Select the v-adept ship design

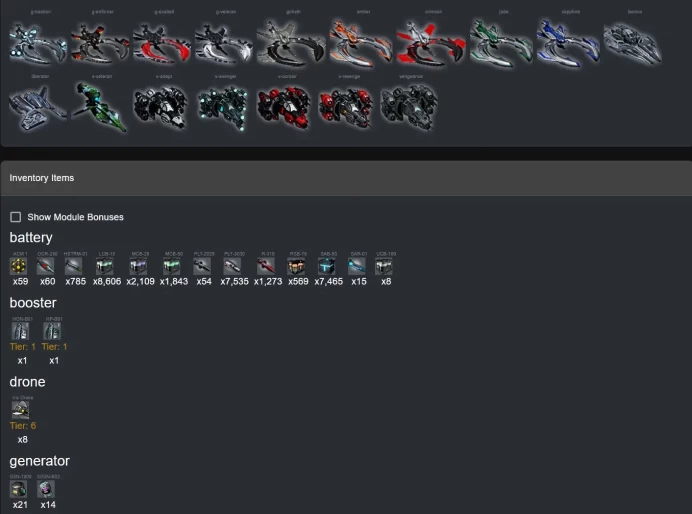(161, 108)
